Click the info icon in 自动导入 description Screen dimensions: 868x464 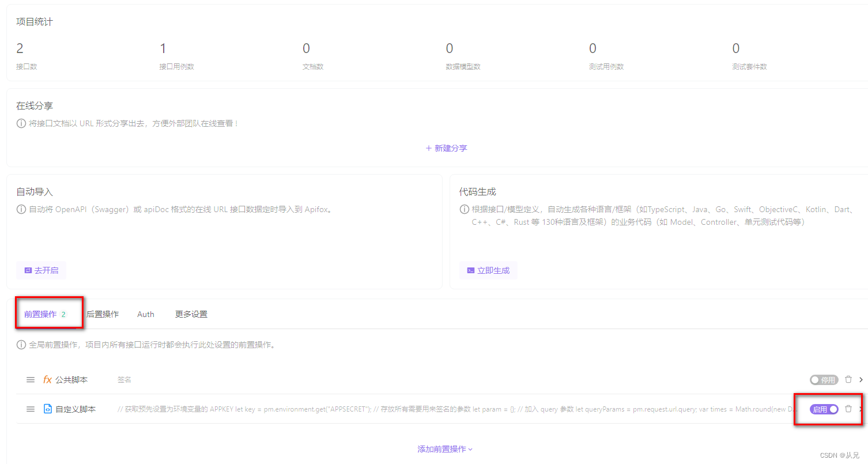[x=21, y=209]
